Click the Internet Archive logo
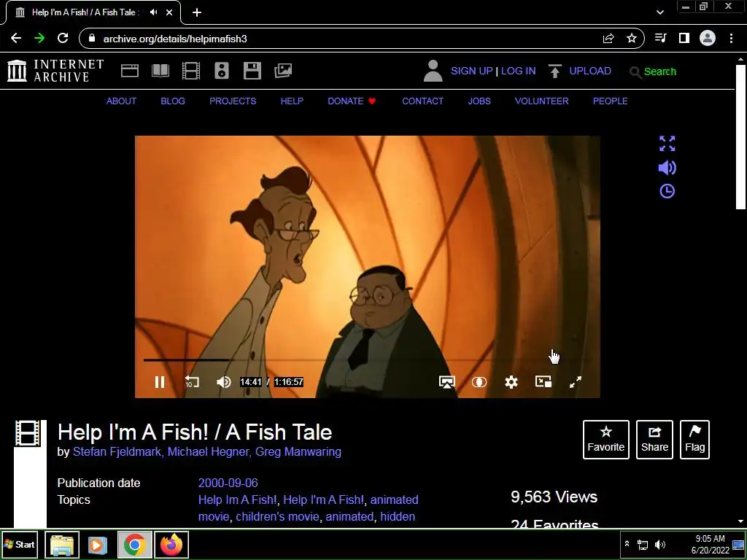 [x=55, y=71]
